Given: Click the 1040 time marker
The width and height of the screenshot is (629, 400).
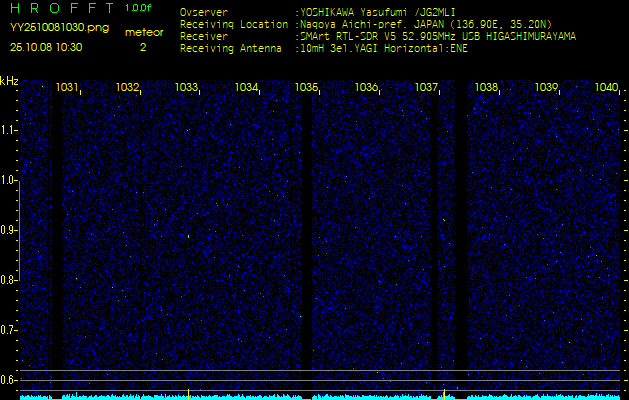Looking at the screenshot, I should pos(606,88).
